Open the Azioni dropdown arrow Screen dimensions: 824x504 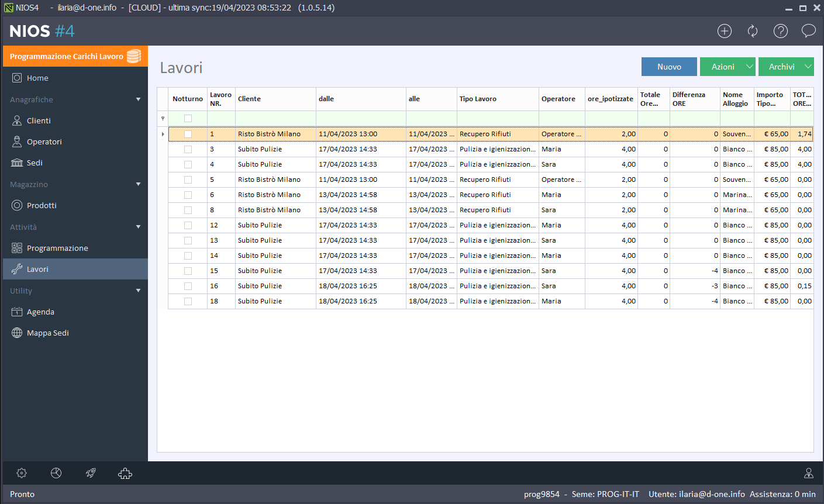coord(749,67)
